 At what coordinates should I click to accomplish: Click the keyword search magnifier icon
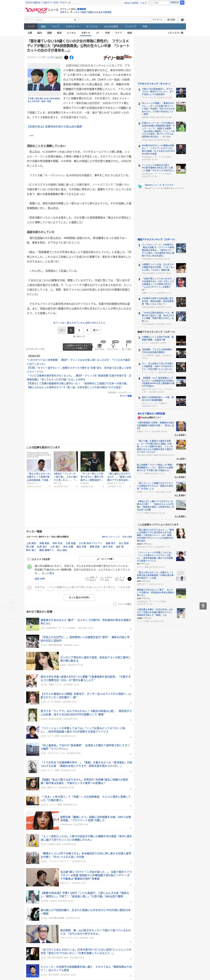75,19
